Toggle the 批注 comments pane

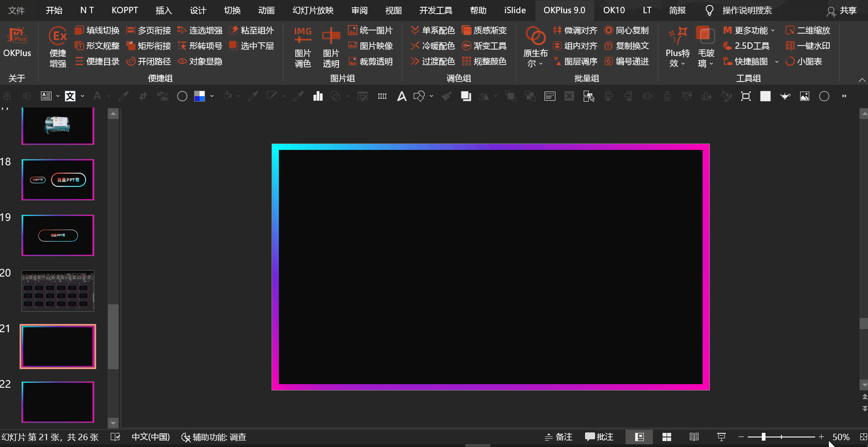[599, 437]
